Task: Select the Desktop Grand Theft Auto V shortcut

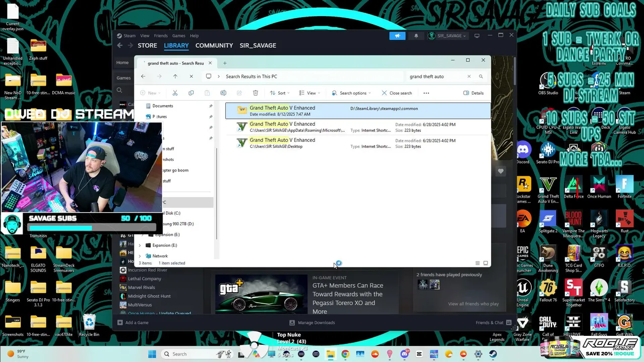Action: [358, 143]
